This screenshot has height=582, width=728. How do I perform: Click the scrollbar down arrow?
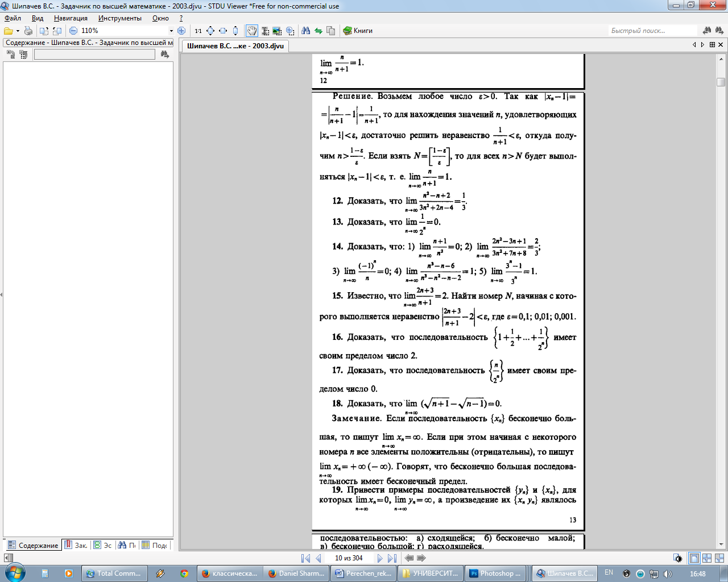[721, 544]
